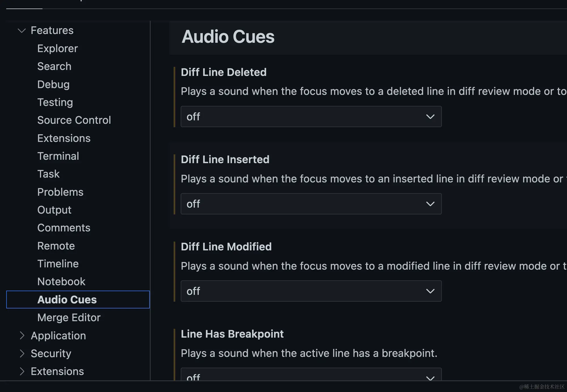567x392 pixels.
Task: Expand the bottom Extensions settings group
Action: pyautogui.click(x=22, y=371)
